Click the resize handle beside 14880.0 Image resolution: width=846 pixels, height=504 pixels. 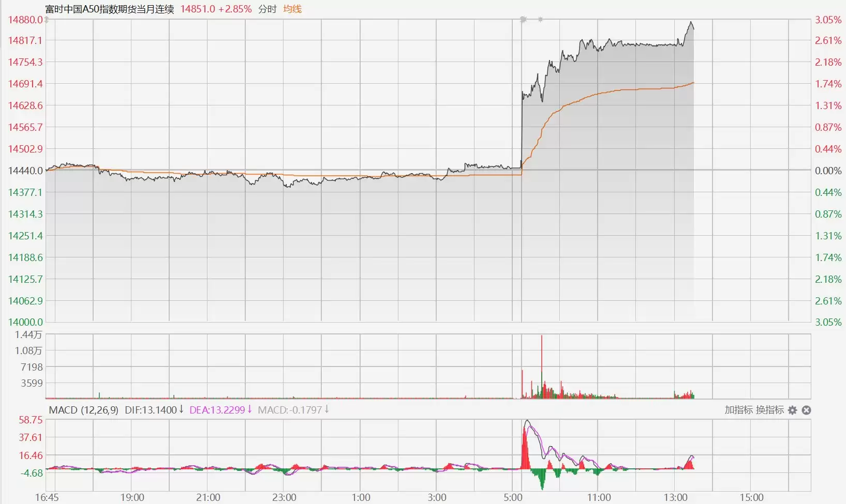[x=47, y=20]
